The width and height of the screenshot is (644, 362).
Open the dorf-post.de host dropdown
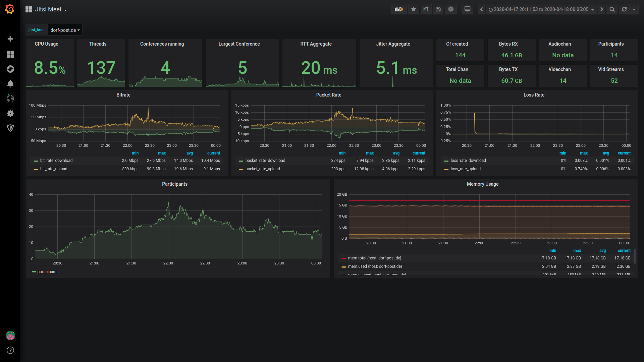[65, 30]
